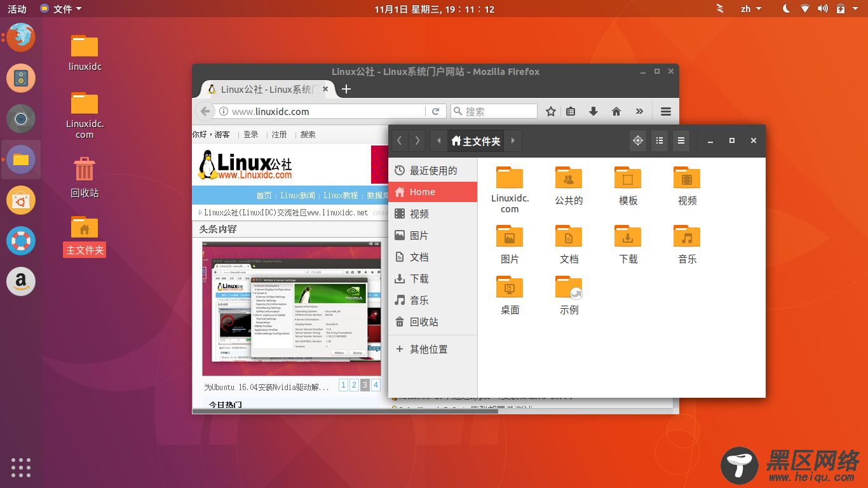Viewport: 868px width, 488px height.
Task: Click 活动 activities in top bar
Action: pos(17,9)
